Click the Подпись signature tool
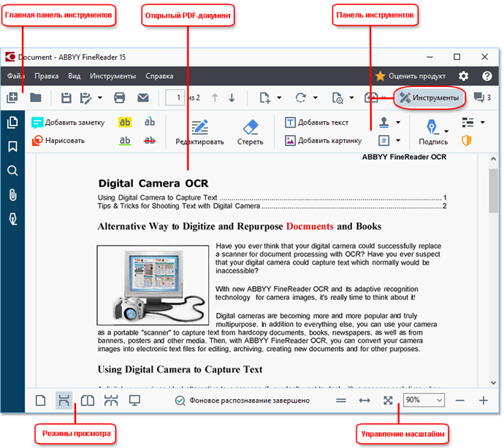504x448 pixels. [432, 131]
